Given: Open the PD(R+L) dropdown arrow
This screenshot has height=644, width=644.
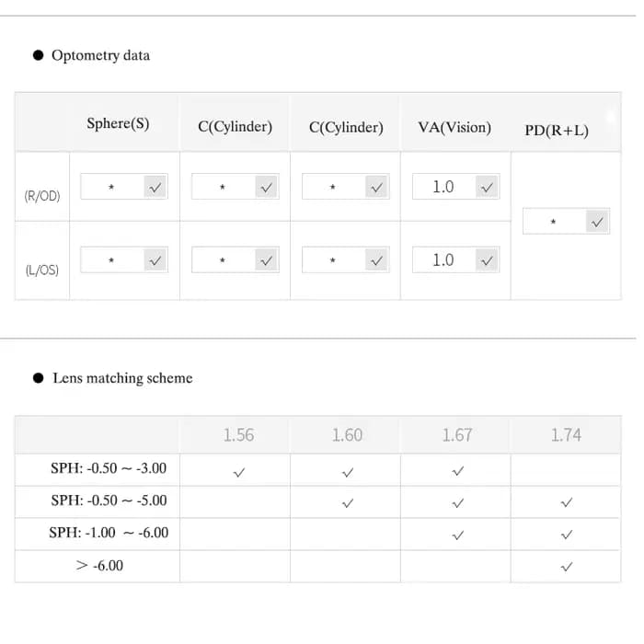Looking at the screenshot, I should click(597, 222).
